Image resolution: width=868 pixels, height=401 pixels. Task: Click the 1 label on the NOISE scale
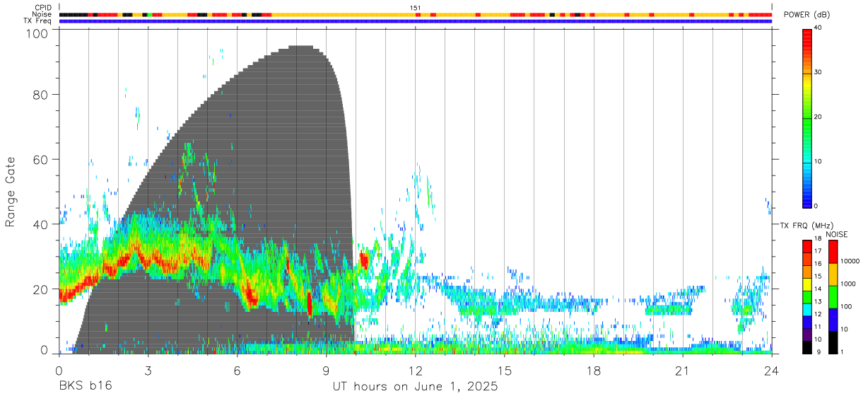click(x=841, y=351)
